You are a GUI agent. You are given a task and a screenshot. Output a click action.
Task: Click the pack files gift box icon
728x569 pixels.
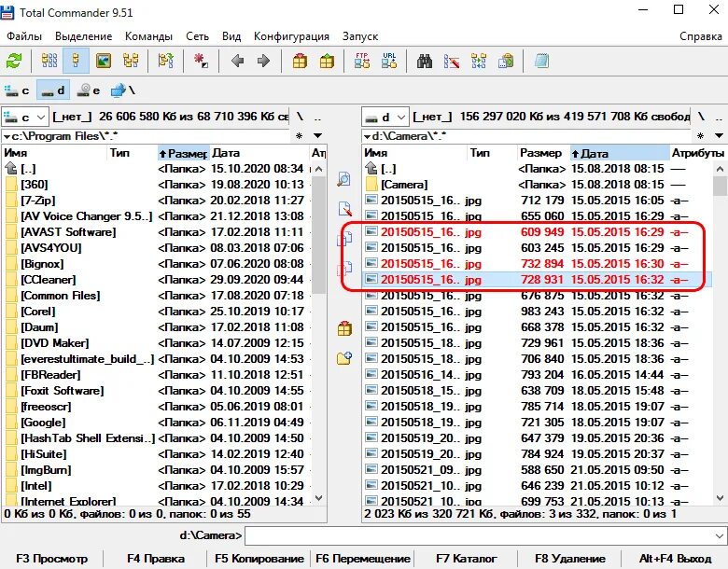300,61
